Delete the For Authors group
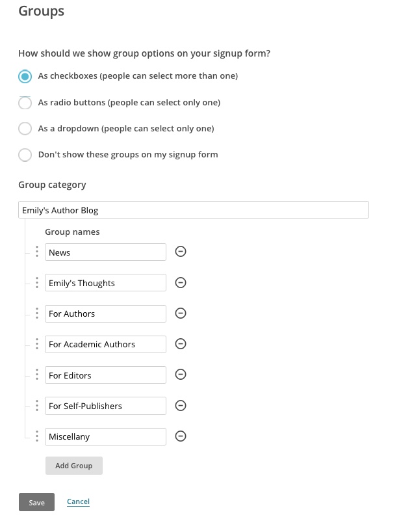The width and height of the screenshot is (399, 532). (x=181, y=313)
